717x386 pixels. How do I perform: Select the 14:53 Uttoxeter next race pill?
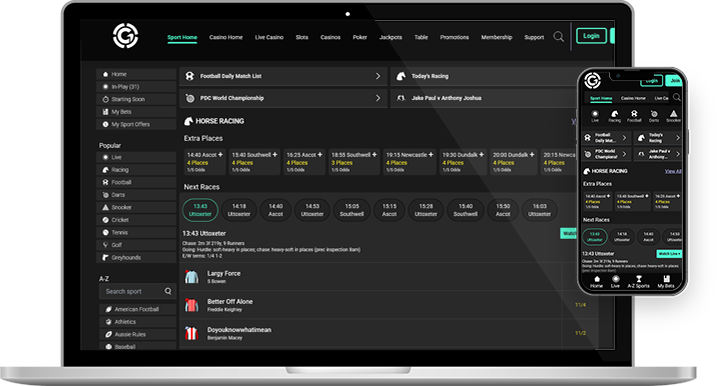[312, 210]
